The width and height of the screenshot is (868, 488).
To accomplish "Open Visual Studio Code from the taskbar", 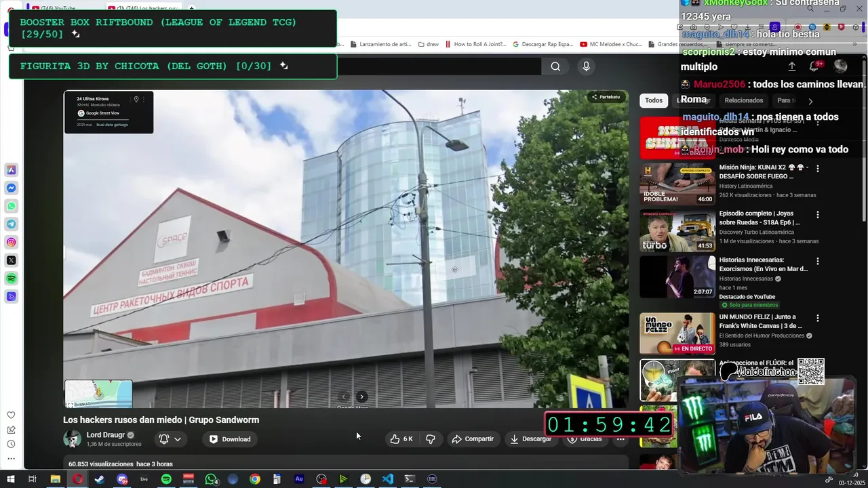I will click(387, 479).
